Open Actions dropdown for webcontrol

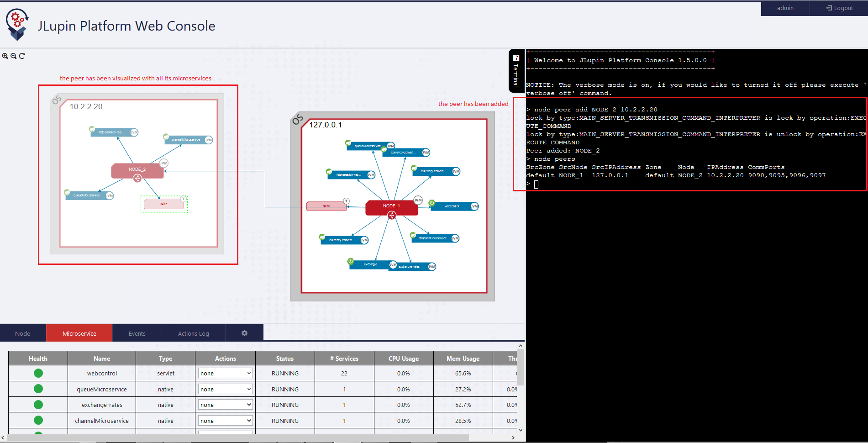pyautogui.click(x=226, y=373)
